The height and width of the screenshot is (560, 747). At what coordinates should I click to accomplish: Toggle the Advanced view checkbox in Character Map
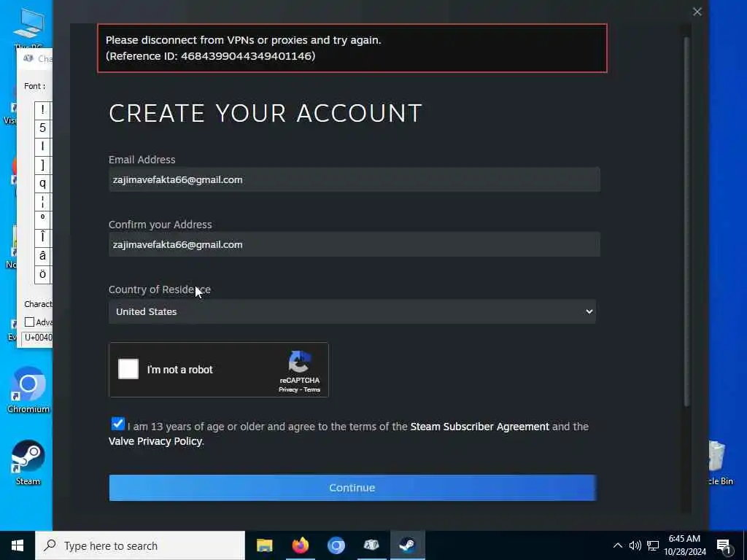(29, 322)
